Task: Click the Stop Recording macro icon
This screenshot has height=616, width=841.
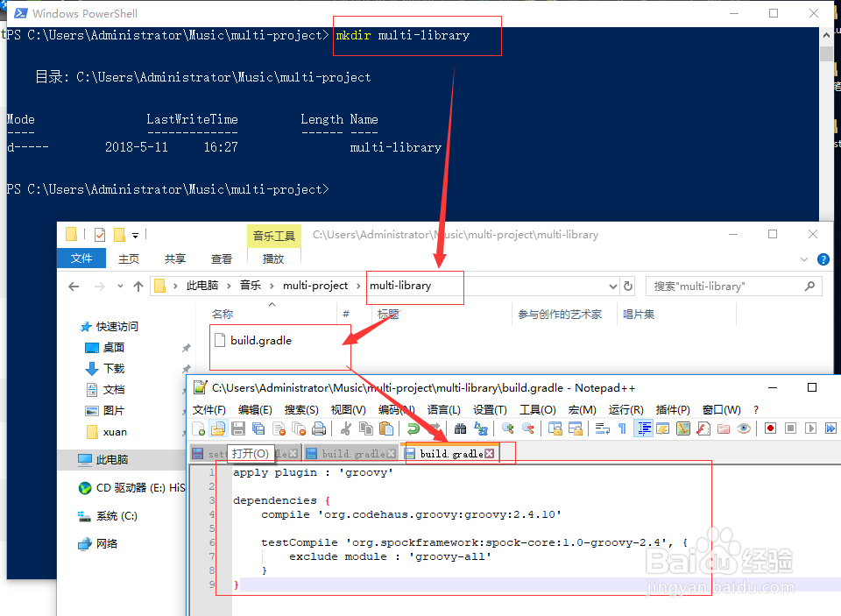Action: click(790, 428)
